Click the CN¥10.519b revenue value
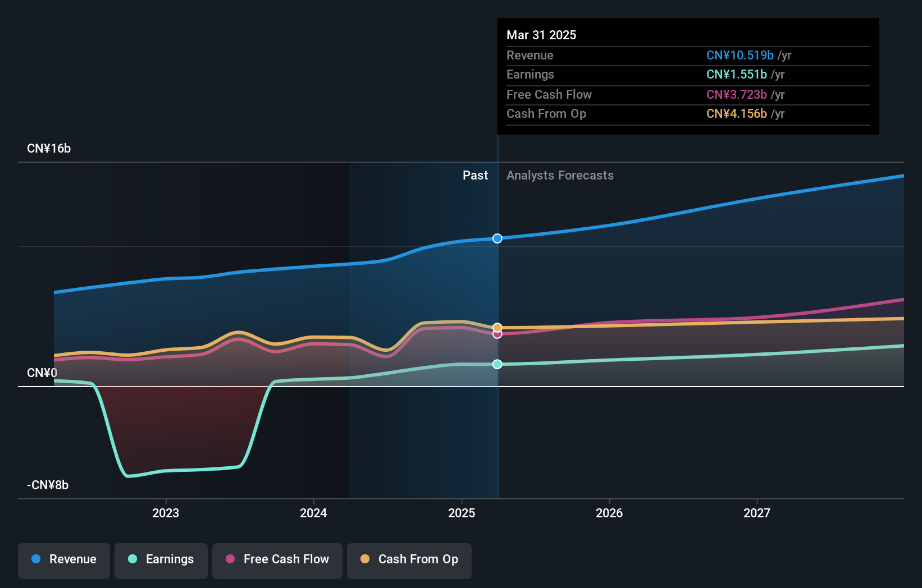Image resolution: width=922 pixels, height=588 pixels. point(740,56)
